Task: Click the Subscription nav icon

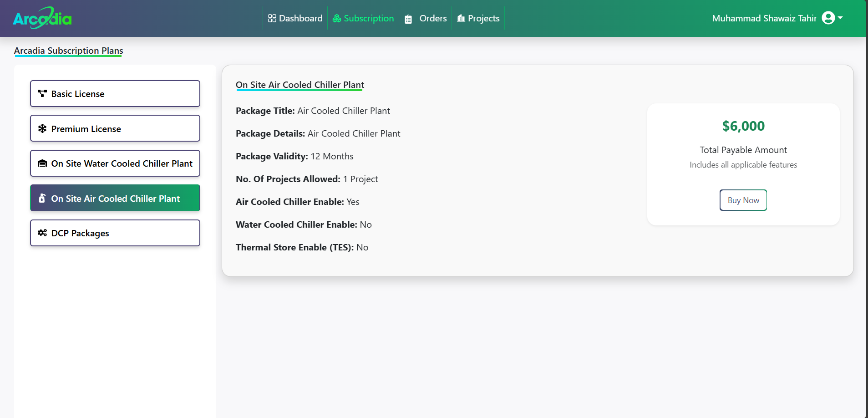Action: point(337,18)
